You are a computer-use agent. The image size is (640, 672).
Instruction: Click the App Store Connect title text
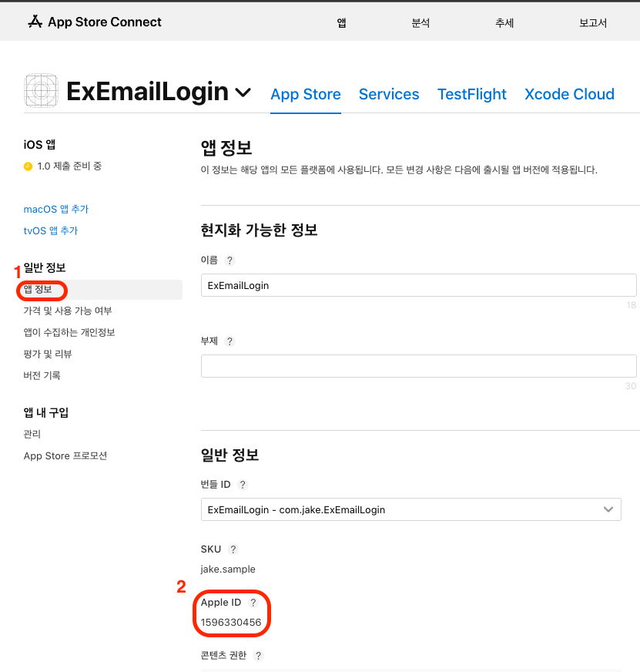coord(105,22)
